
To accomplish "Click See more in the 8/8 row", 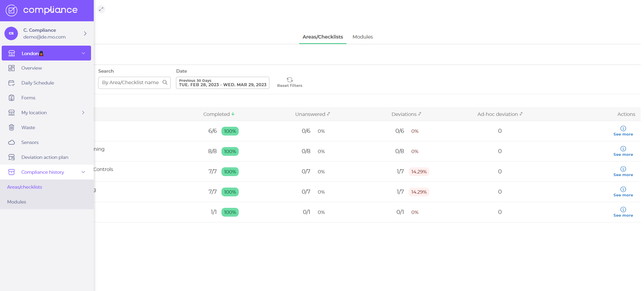I will (x=623, y=154).
